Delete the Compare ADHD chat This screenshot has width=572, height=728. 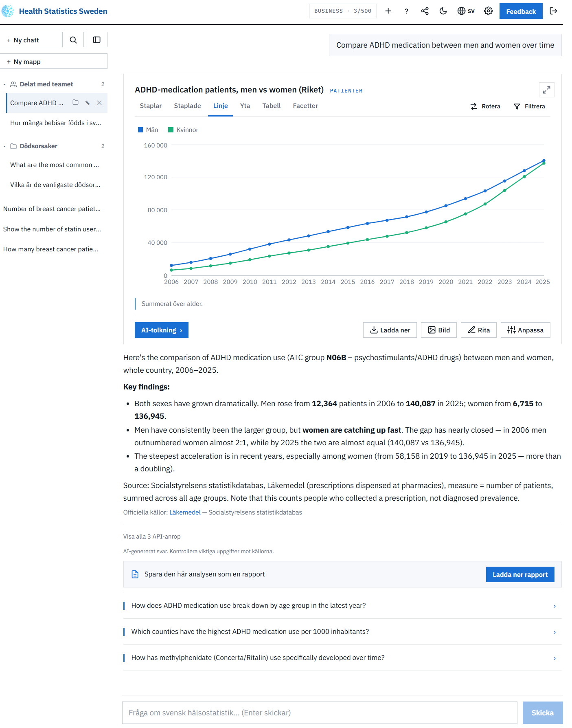point(99,103)
